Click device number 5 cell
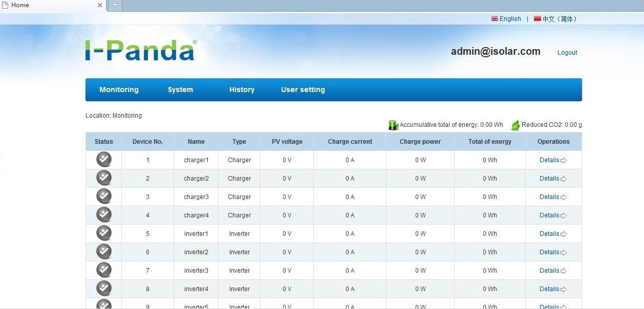The height and width of the screenshot is (309, 644). coord(147,234)
